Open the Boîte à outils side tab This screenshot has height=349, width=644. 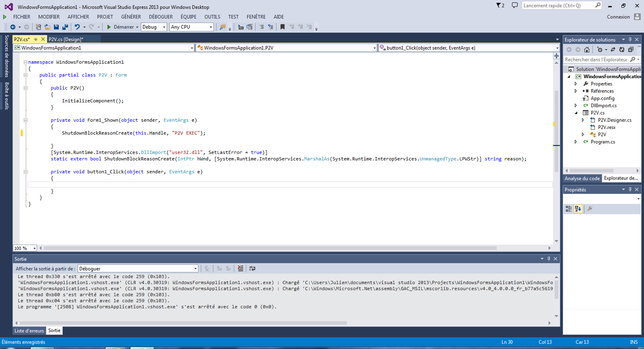(6, 96)
